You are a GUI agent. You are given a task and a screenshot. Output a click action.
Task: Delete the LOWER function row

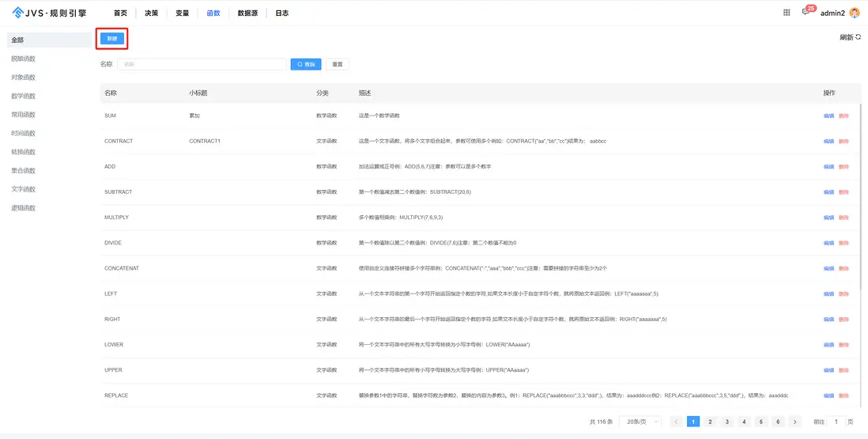pyautogui.click(x=843, y=345)
